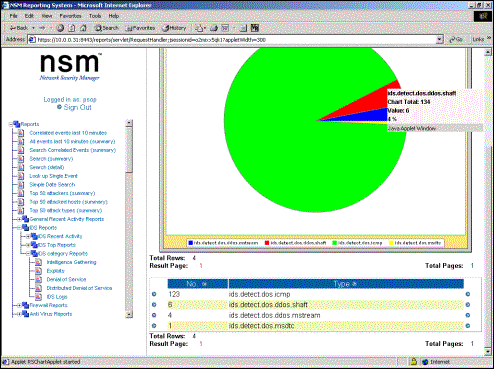Expand the General Recent Activity Reports node
494x369 pixels.
19,219
